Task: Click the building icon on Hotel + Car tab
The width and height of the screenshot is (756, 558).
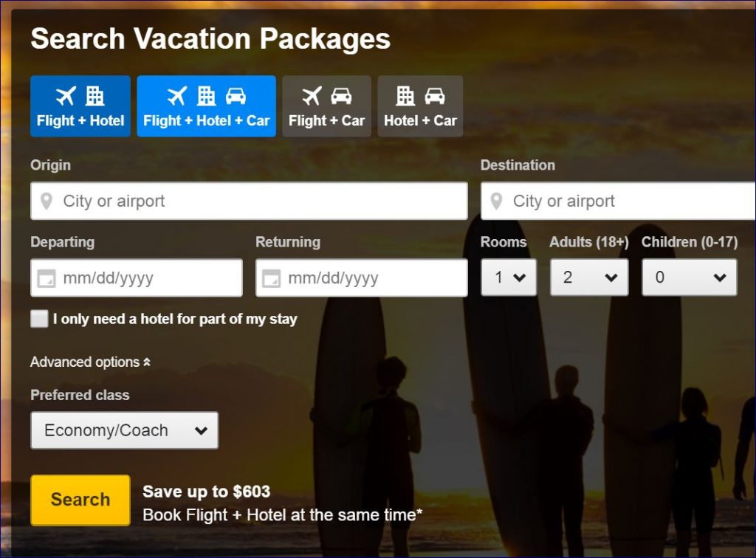Action: (404, 94)
